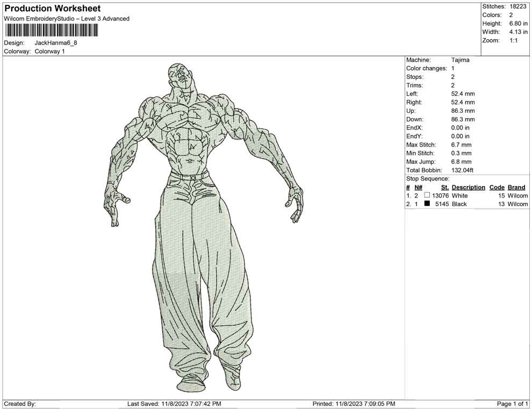Viewport: 532px width, 409px height.
Task: Click the Page 1 of 1 label
Action: (x=512, y=404)
